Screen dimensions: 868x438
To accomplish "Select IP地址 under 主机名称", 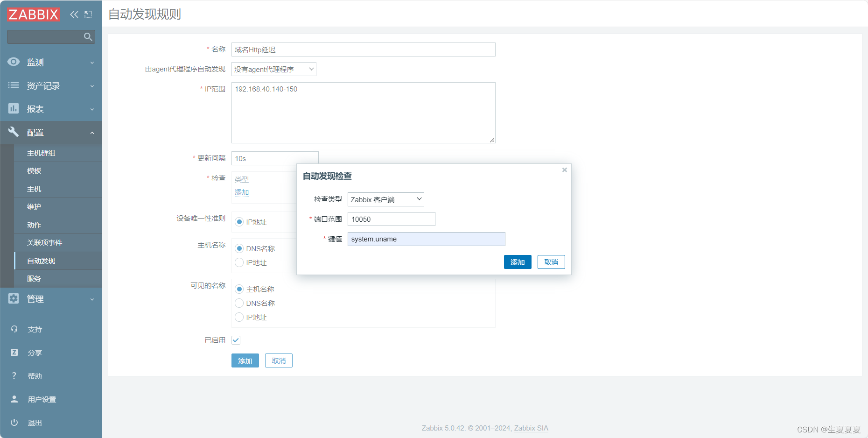I will (x=239, y=262).
